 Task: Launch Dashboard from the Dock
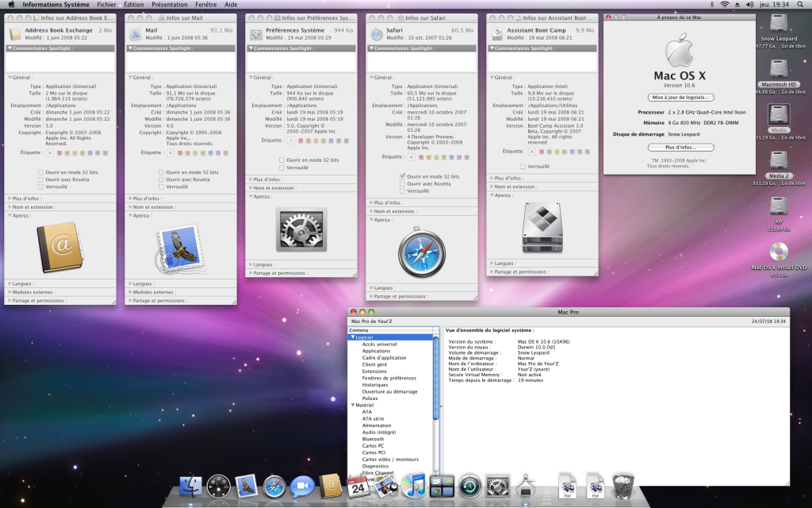[x=219, y=487]
